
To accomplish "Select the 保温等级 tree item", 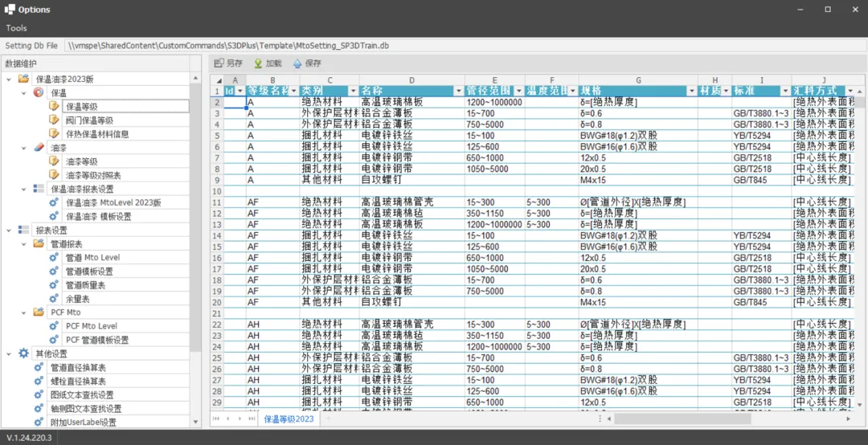I will coord(125,106).
